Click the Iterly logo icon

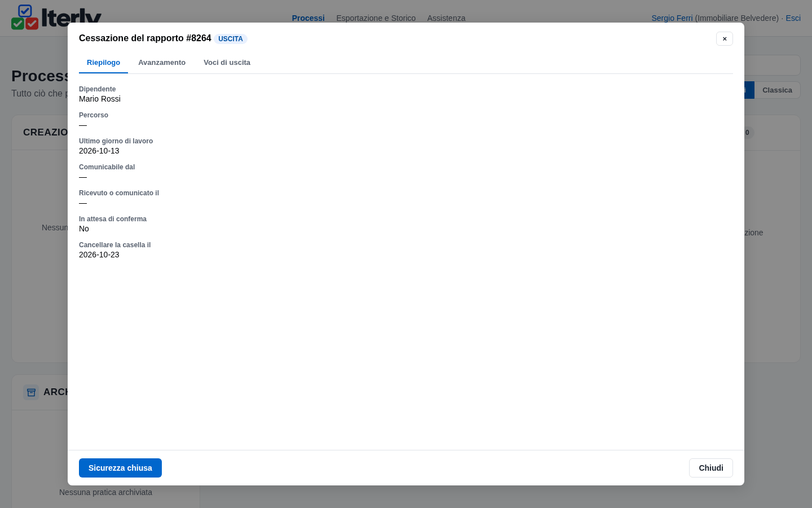click(x=25, y=17)
